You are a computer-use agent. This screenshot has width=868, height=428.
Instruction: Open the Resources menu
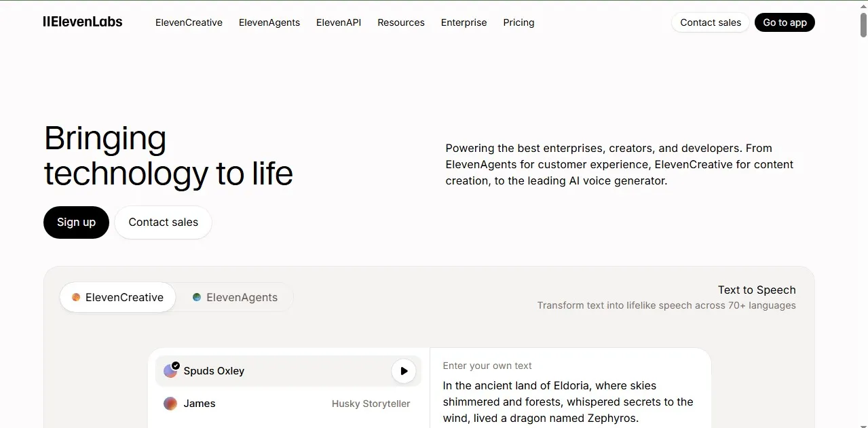click(x=400, y=22)
